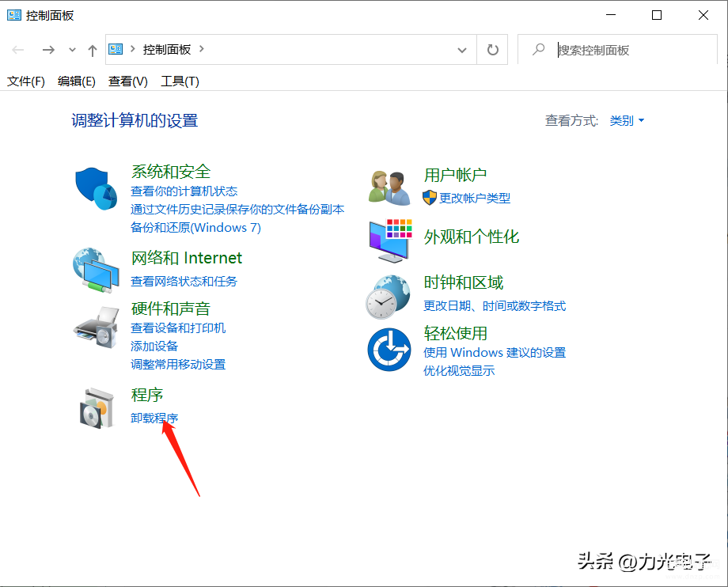Click 查看网络状态和任务 link

184,281
